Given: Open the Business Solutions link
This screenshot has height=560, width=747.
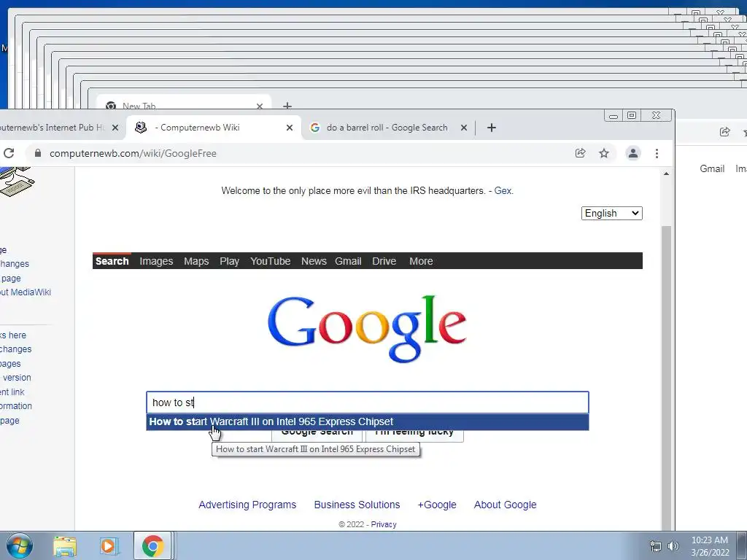Looking at the screenshot, I should (357, 505).
